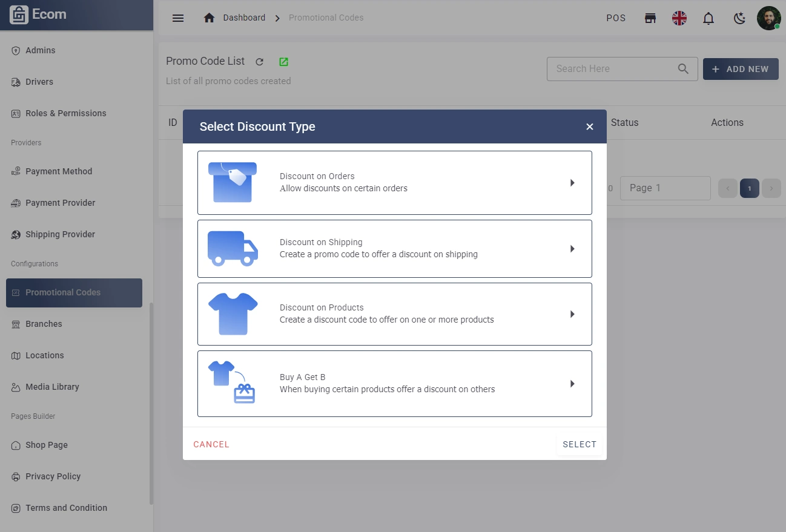
Task: Click the sidebar vertical scrollbar
Action: coord(151,402)
